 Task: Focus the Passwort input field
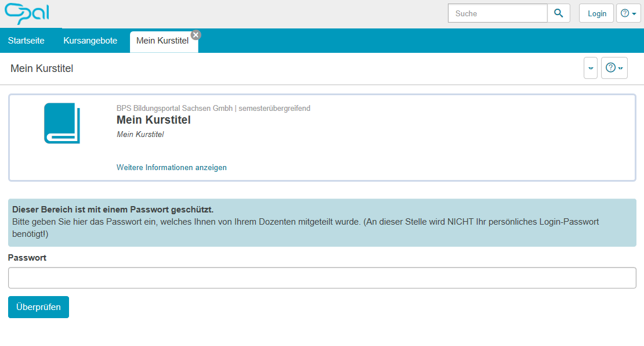322,277
